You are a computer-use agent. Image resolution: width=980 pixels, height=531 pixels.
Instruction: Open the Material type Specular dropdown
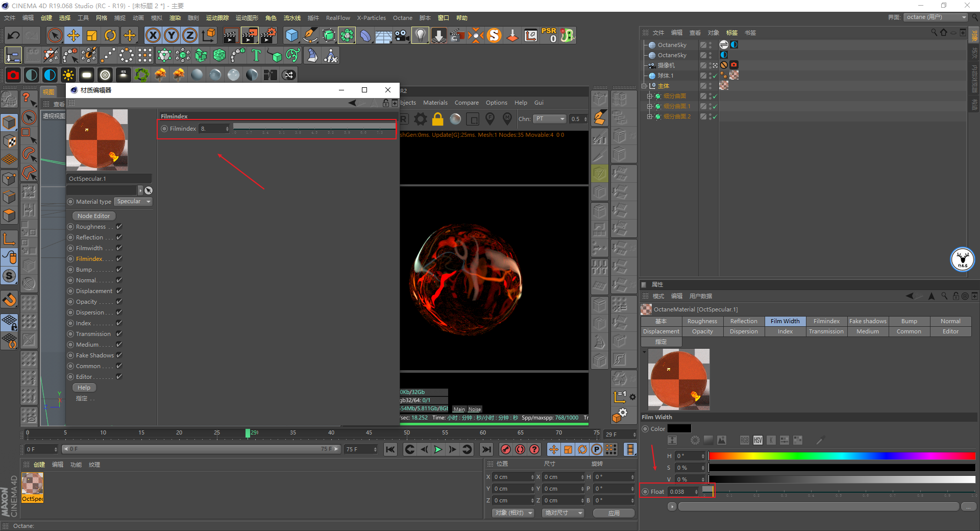(x=133, y=202)
